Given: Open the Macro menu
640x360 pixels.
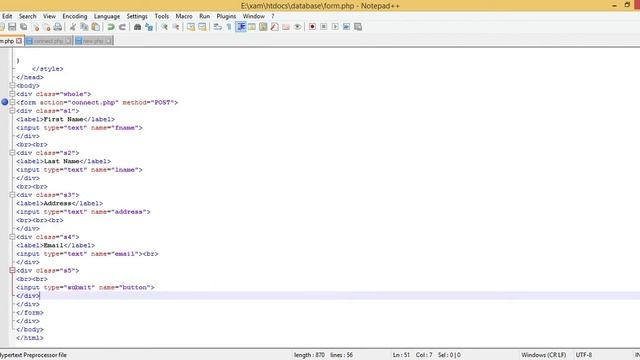Looking at the screenshot, I should [x=184, y=16].
